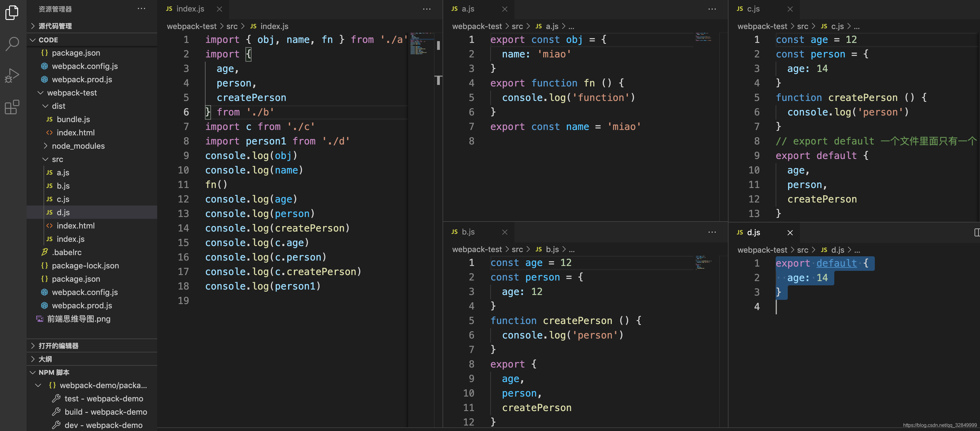This screenshot has width=980, height=431.
Task: Click the a.js minimap preview
Action: [703, 37]
